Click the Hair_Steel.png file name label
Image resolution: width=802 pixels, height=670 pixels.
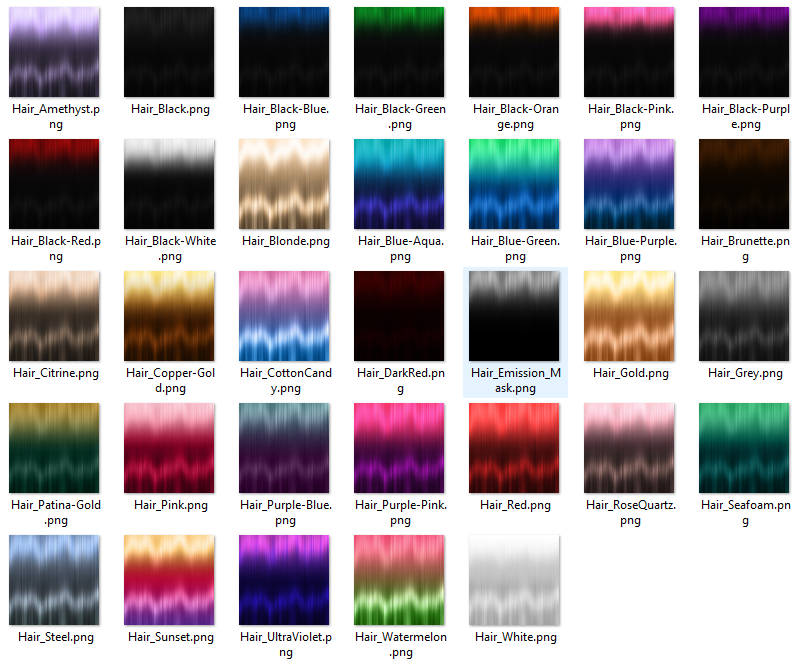[56, 637]
